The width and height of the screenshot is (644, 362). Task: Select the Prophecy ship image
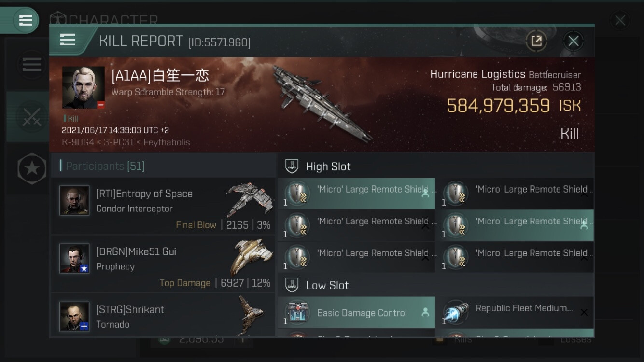tap(248, 258)
